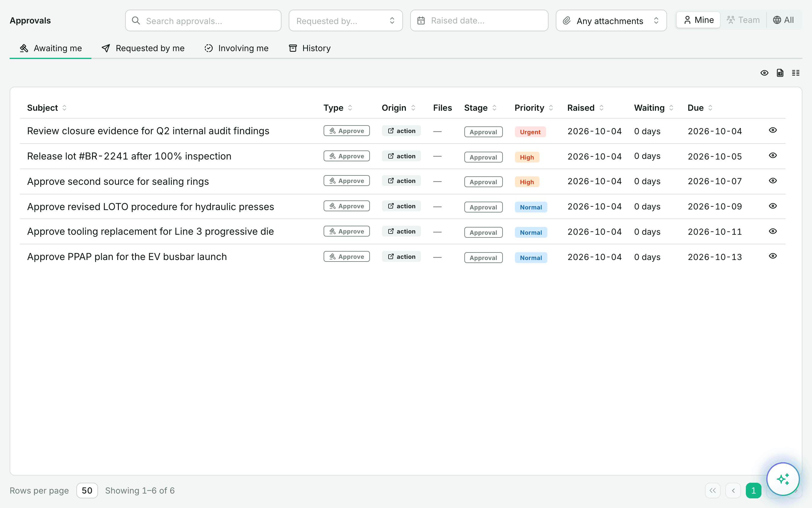Select the Team scope button

(743, 20)
